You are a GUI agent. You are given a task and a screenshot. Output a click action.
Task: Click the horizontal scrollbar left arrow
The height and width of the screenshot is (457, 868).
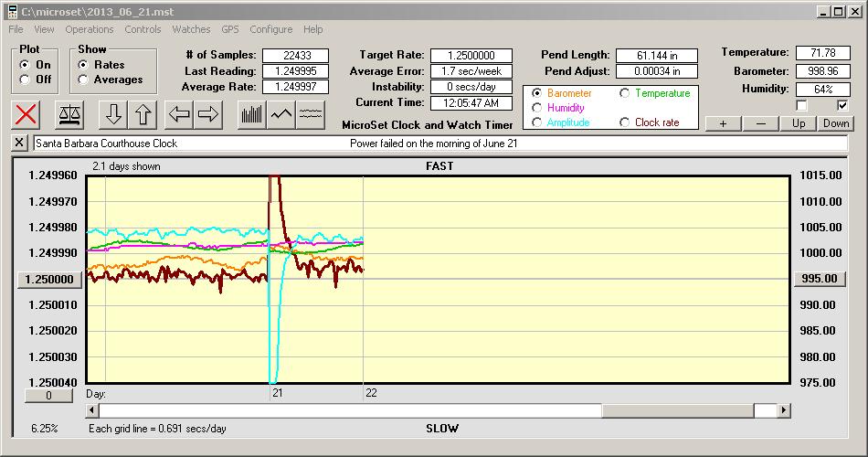tap(92, 410)
